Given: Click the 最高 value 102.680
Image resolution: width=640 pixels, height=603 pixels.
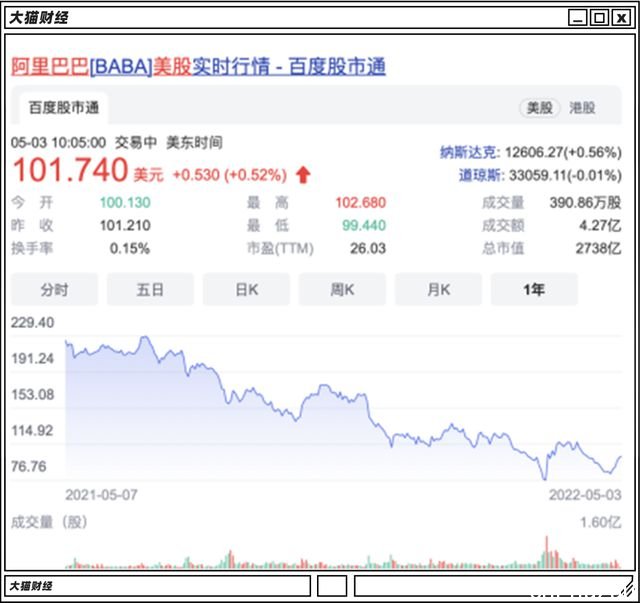Looking at the screenshot, I should 361,202.
